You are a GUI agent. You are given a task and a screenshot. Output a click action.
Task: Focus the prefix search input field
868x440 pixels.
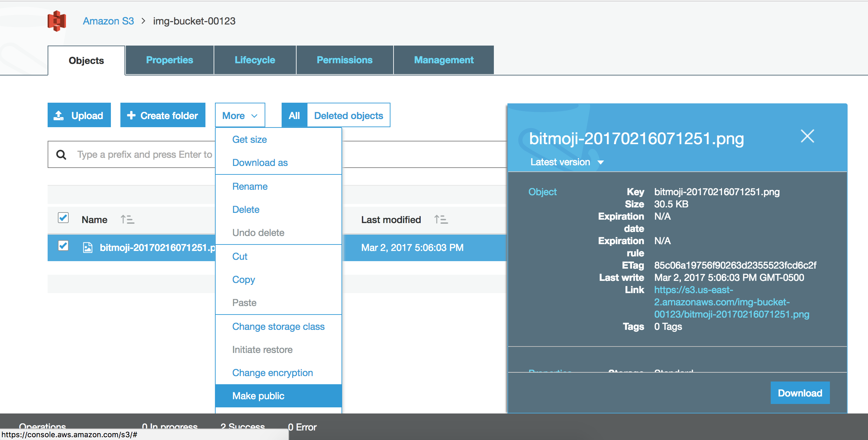pyautogui.click(x=145, y=155)
